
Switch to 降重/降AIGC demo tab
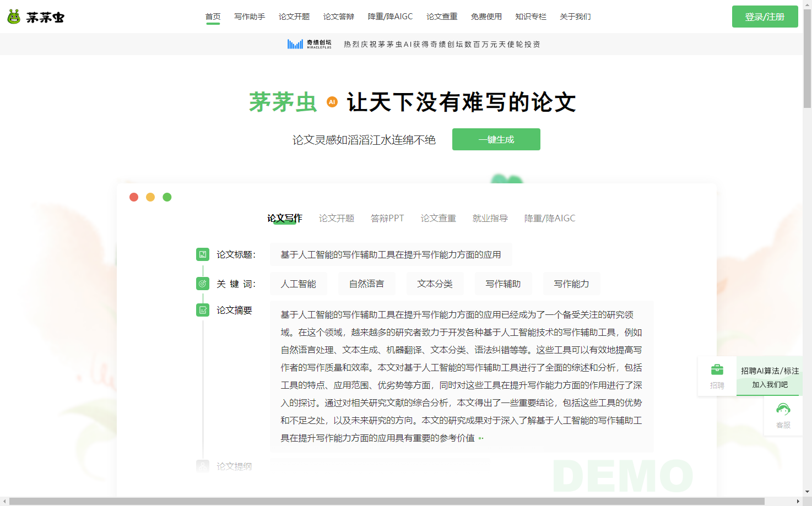click(x=550, y=218)
